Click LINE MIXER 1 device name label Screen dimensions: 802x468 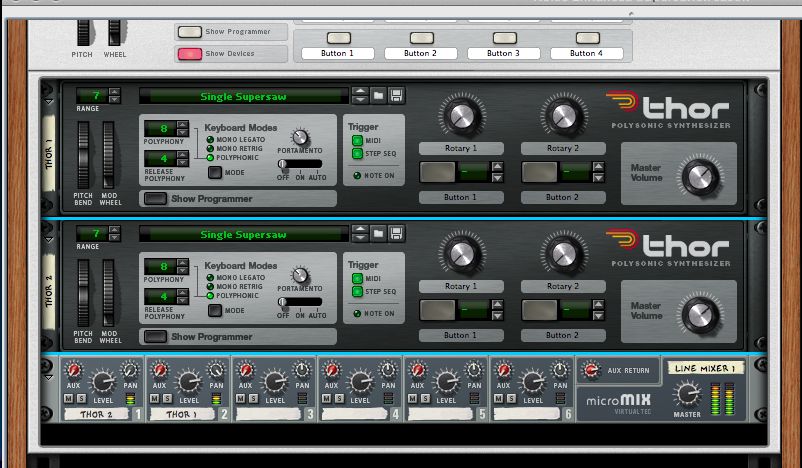(705, 368)
